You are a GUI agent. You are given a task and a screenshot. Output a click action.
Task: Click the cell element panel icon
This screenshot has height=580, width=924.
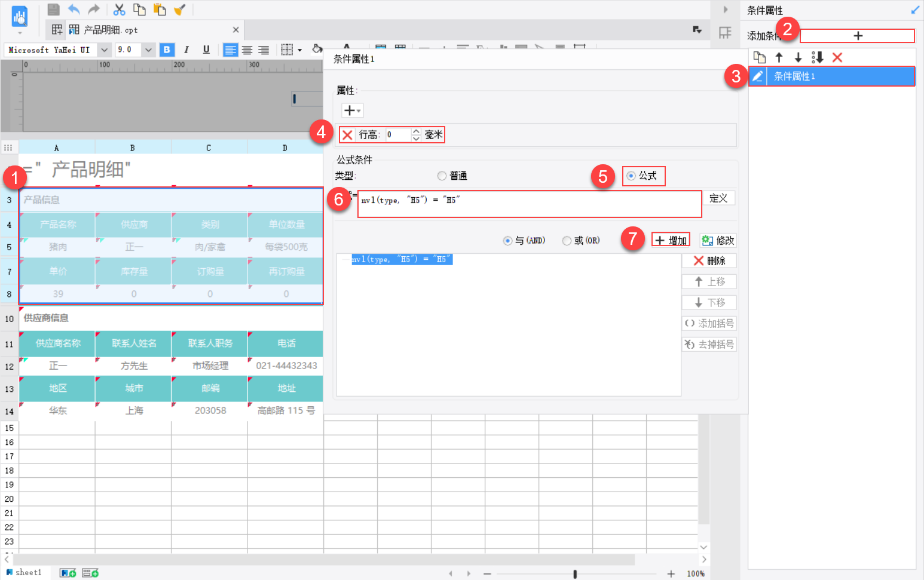tap(725, 33)
